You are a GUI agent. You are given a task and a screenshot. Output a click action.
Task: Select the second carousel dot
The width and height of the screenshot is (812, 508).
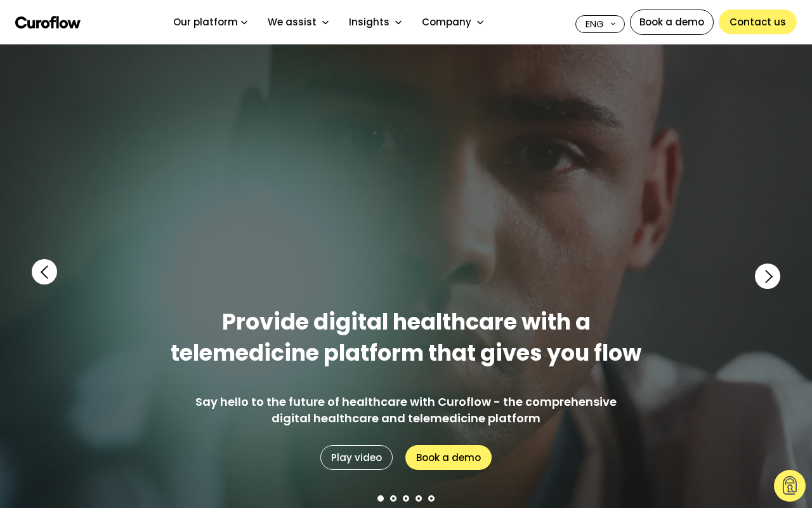pos(393,498)
